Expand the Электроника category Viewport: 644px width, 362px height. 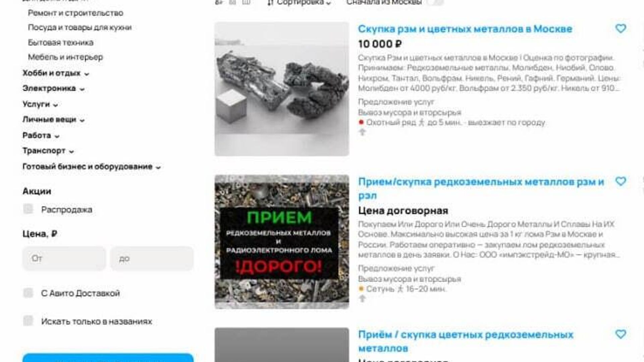(x=53, y=88)
